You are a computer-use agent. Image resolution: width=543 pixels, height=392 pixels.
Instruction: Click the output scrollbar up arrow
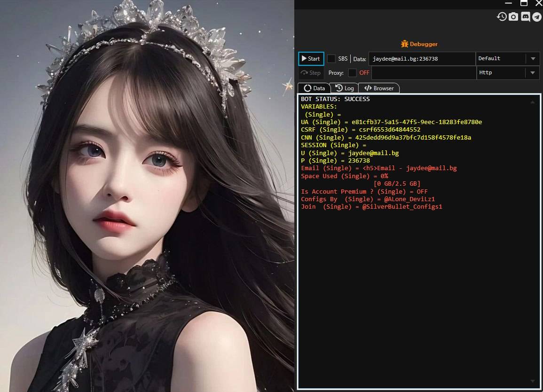[532, 102]
